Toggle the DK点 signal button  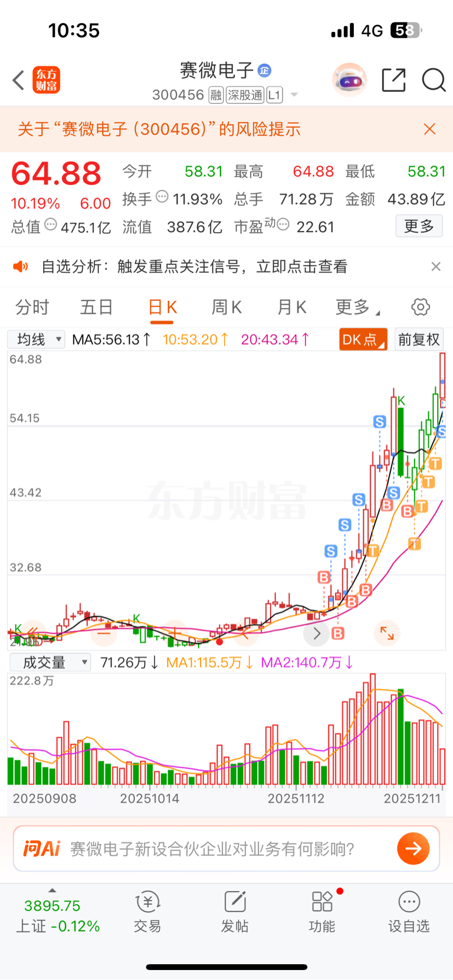[x=363, y=339]
